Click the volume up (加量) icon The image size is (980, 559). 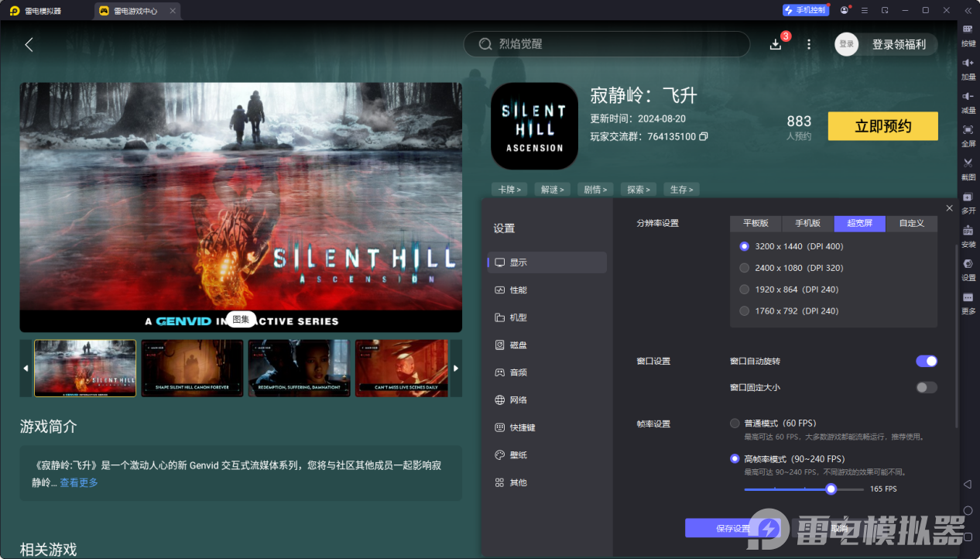click(968, 63)
